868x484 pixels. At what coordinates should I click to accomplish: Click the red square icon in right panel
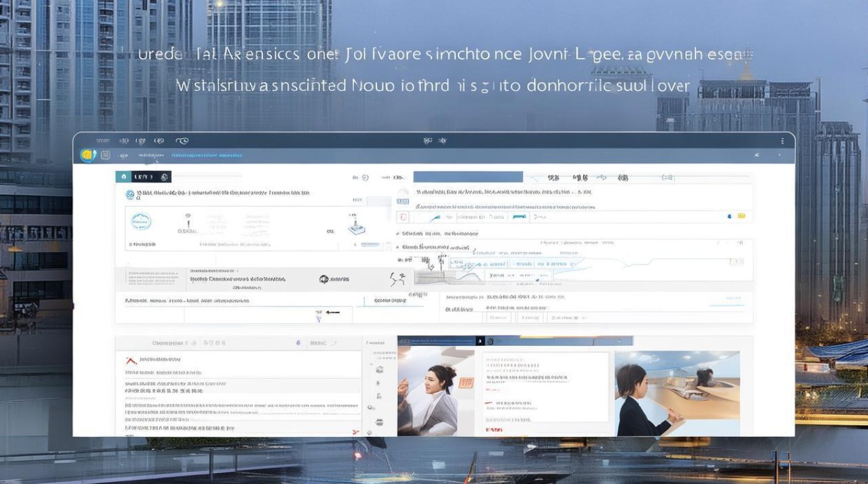click(x=403, y=218)
